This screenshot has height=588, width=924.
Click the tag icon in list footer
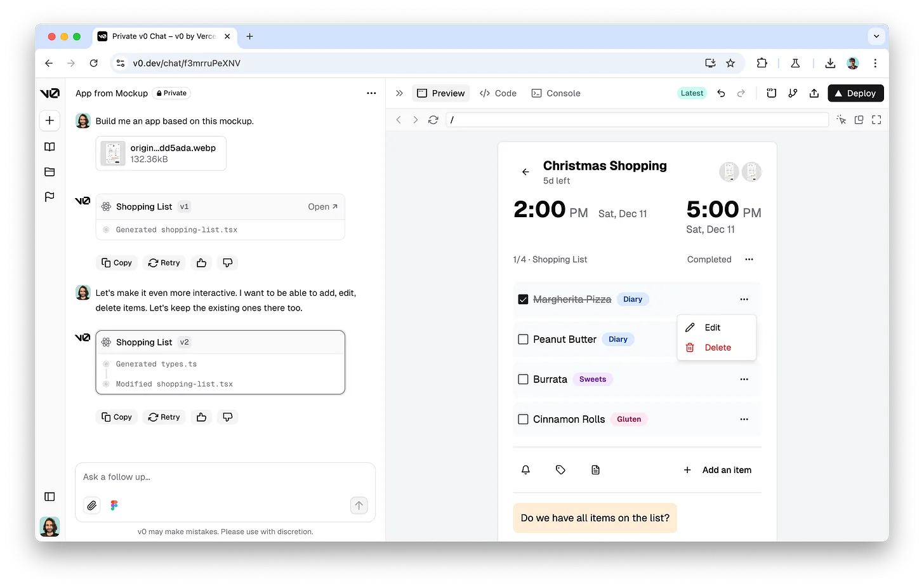pyautogui.click(x=560, y=470)
